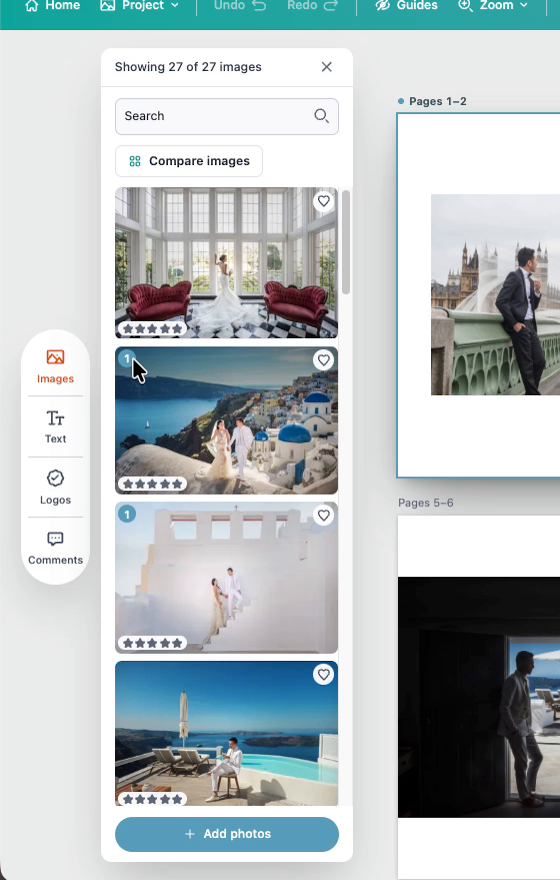Click the Search input field
Image resolution: width=560 pixels, height=880 pixels.
click(x=227, y=116)
